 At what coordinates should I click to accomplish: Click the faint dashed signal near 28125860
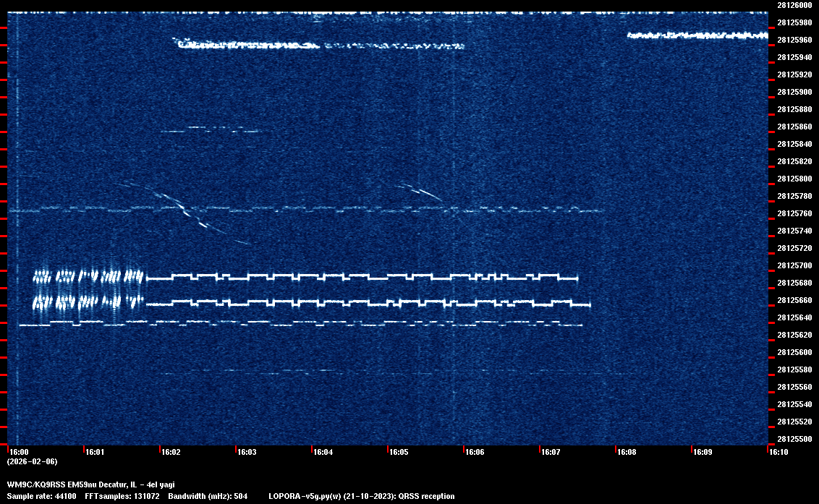click(x=210, y=129)
